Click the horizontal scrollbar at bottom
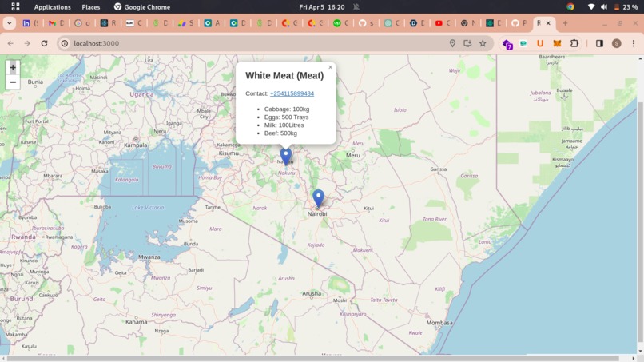This screenshot has width=644, height=362. point(313,359)
